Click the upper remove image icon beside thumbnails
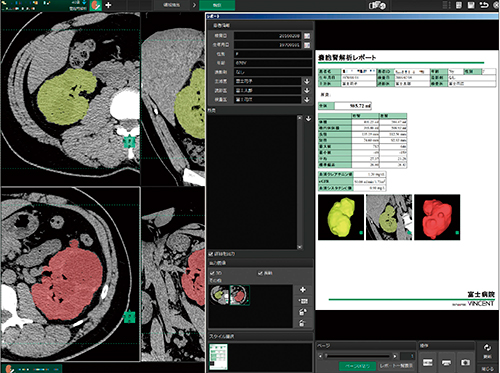This screenshot has width=500, height=373. (x=302, y=312)
